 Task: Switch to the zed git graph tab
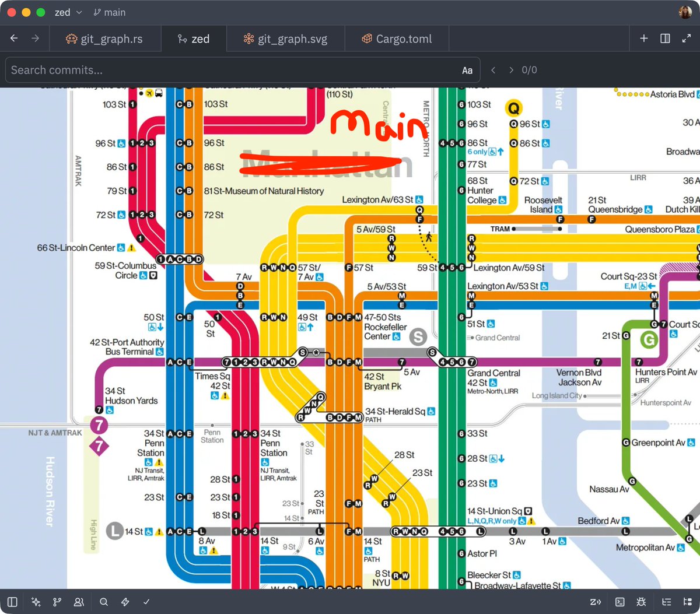pyautogui.click(x=193, y=38)
